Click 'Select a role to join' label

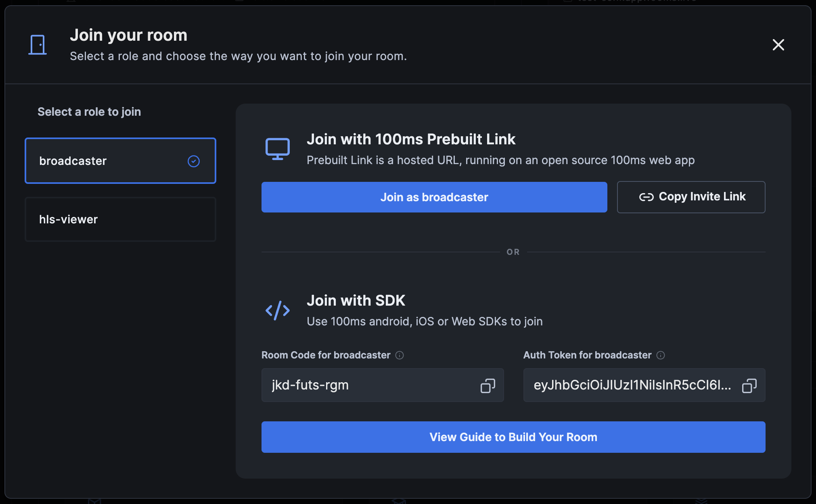pos(89,112)
